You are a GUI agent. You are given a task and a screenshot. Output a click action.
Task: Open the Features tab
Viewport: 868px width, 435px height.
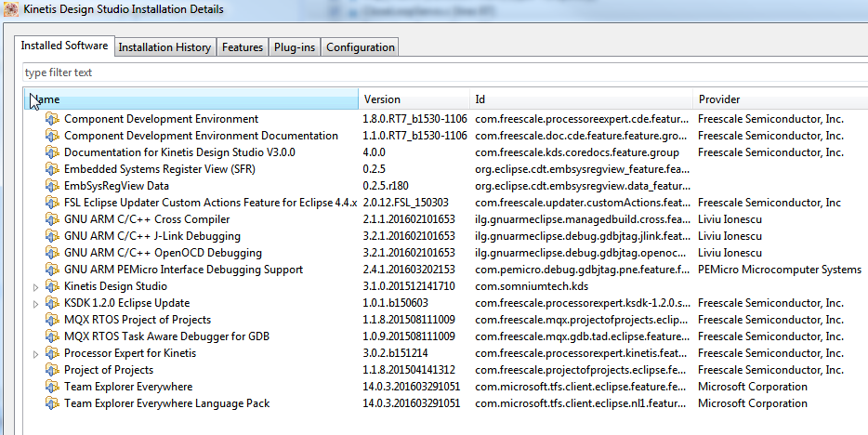tap(243, 47)
